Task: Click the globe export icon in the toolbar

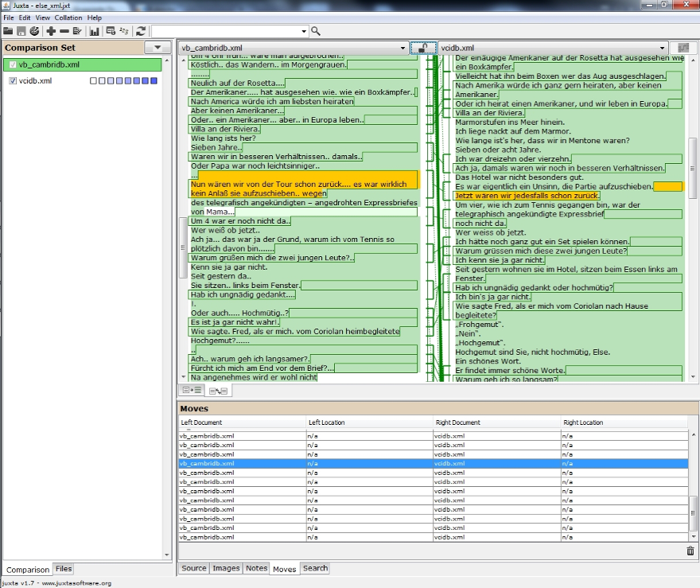Action: tap(34, 31)
